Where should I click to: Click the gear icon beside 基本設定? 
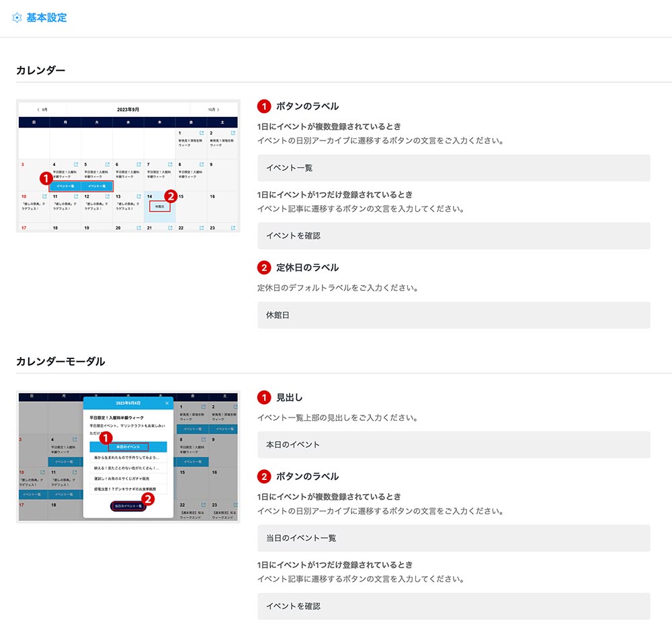point(17,17)
